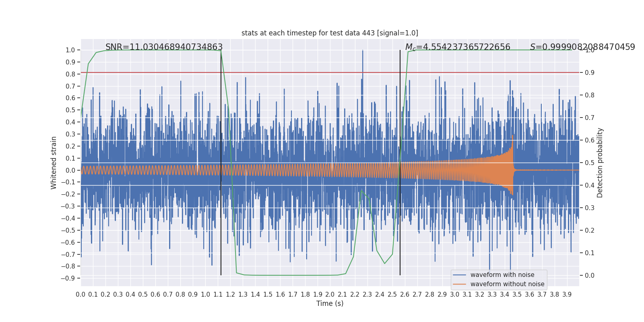Image resolution: width=644 pixels, height=322 pixels.
Task: Click x-axis tick label 0.0
Action: click(80, 295)
